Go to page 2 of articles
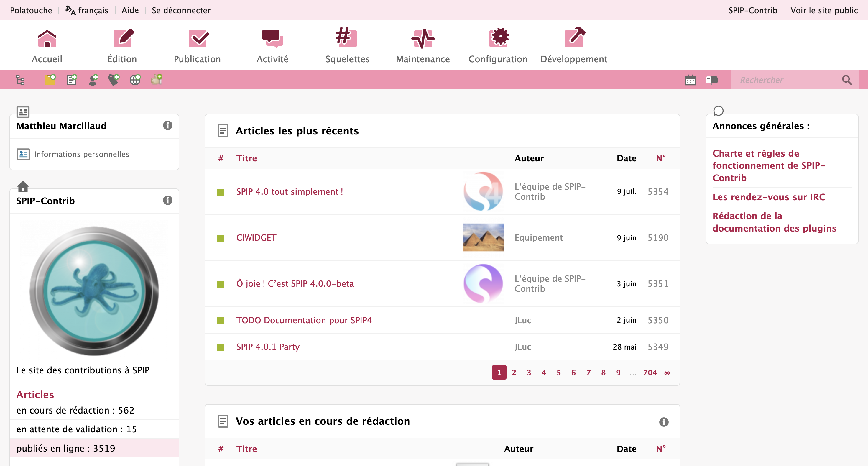 pyautogui.click(x=514, y=372)
